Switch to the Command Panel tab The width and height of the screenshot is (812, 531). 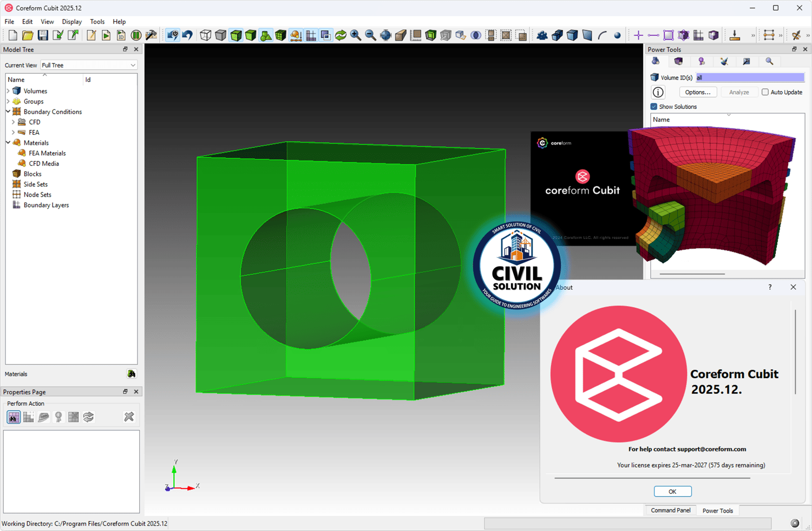671,510
